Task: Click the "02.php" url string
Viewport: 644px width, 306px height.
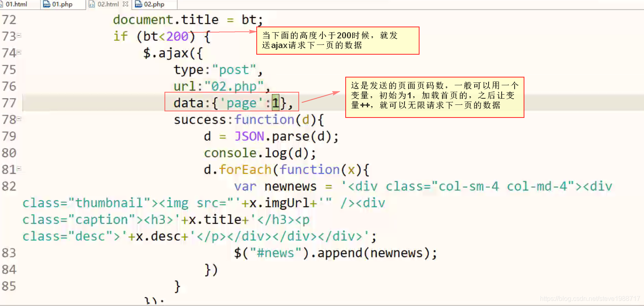Action: [234, 86]
